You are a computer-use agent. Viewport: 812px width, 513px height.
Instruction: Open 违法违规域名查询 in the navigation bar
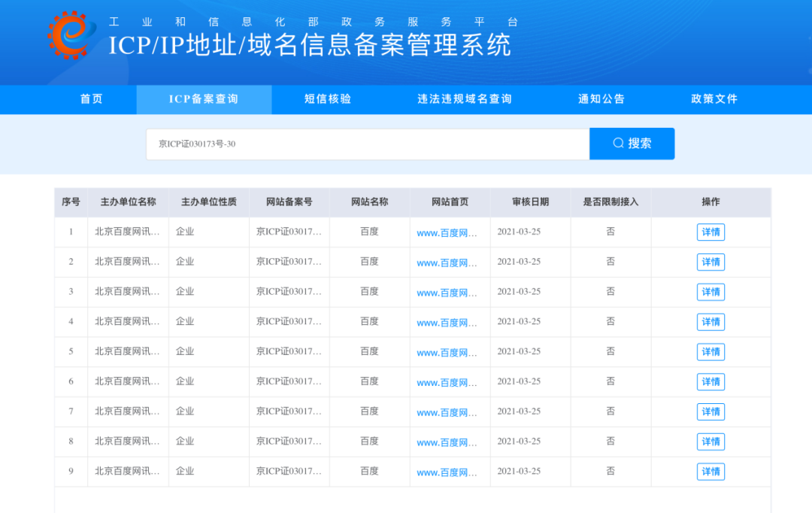point(465,99)
